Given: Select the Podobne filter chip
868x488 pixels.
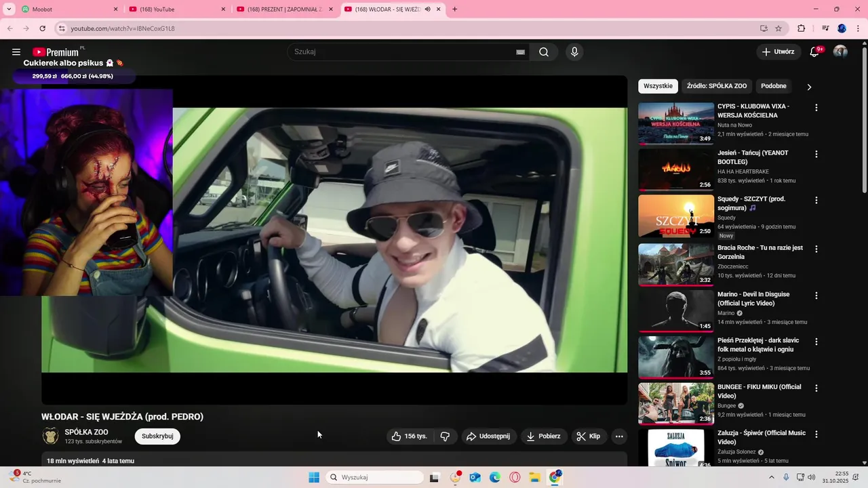Looking at the screenshot, I should click(x=774, y=86).
